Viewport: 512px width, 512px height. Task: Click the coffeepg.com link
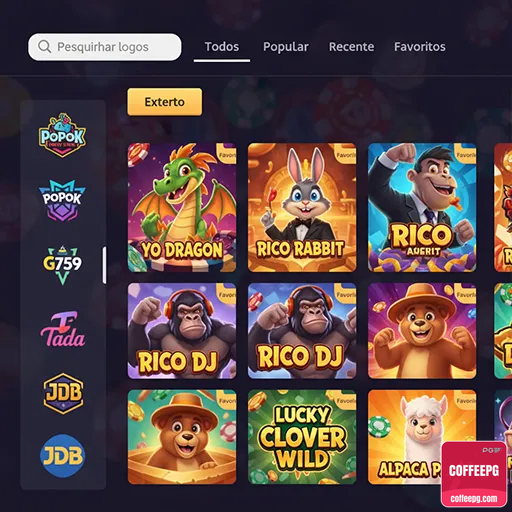pos(474,499)
